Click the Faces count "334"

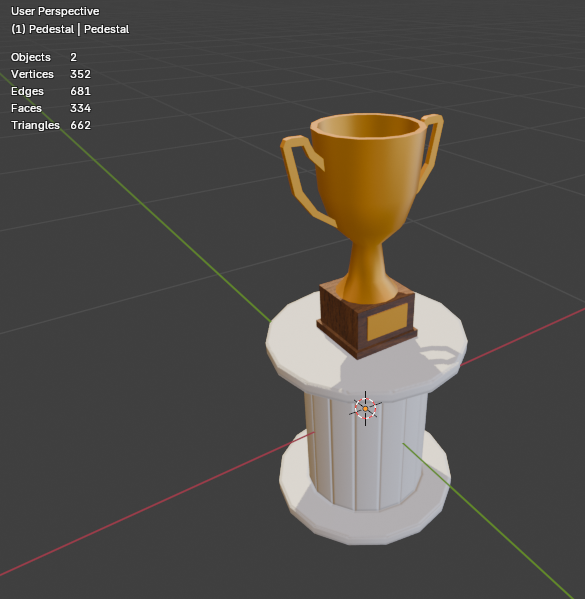tap(80, 108)
